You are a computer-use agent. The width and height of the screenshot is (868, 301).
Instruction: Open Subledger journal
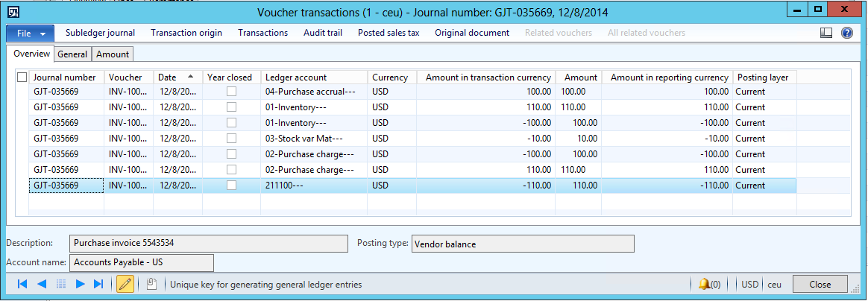coord(100,33)
